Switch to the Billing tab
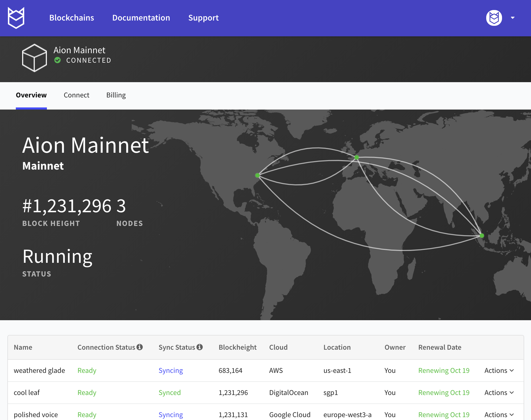 (x=116, y=95)
